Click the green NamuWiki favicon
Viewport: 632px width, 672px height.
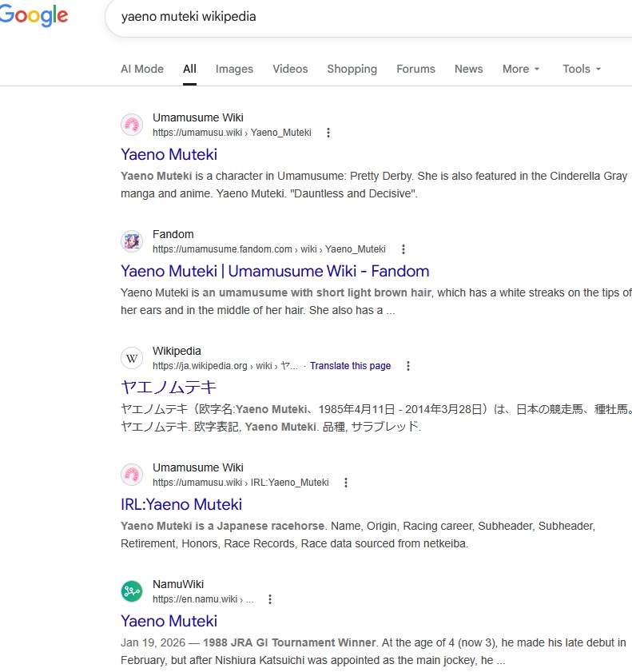coord(132,591)
